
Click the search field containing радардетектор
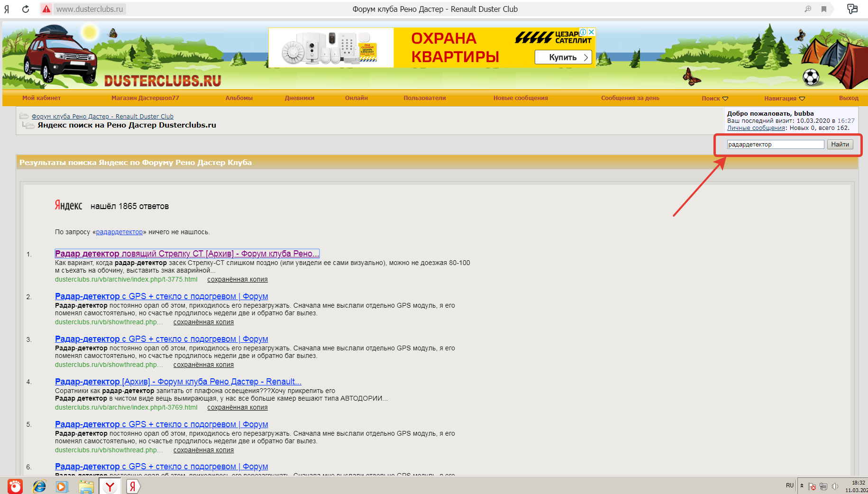pyautogui.click(x=776, y=145)
